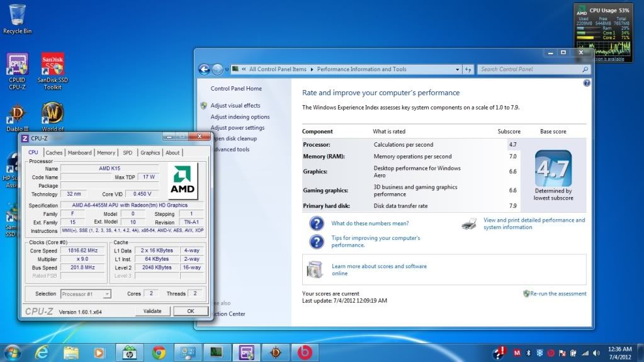Open Control Panel Home link
This screenshot has width=644, height=362.
(236, 88)
